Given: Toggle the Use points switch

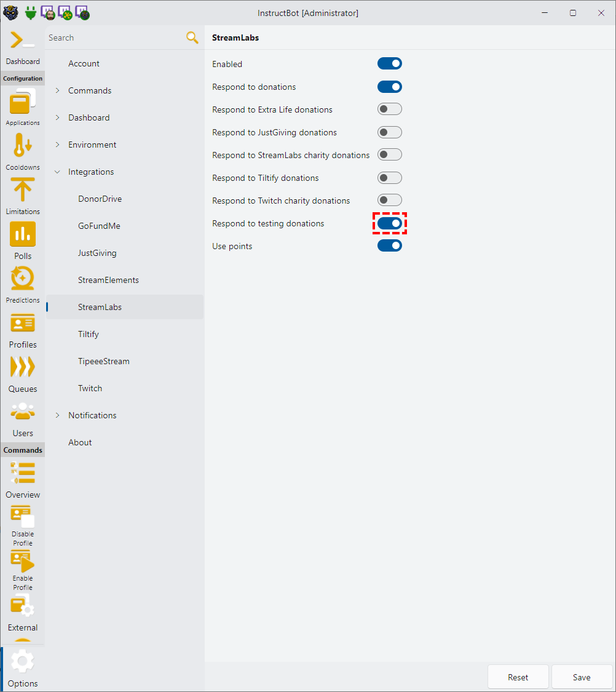Looking at the screenshot, I should click(389, 245).
